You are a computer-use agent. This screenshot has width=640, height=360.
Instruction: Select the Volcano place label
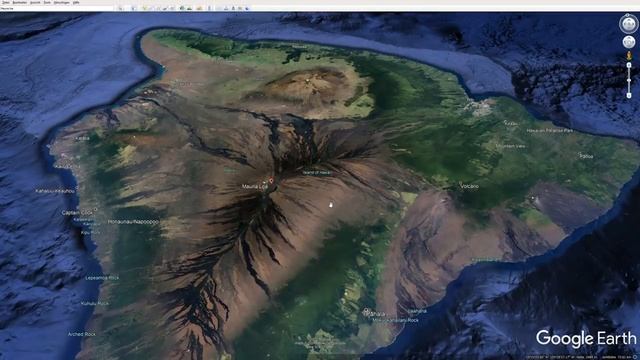tap(469, 186)
